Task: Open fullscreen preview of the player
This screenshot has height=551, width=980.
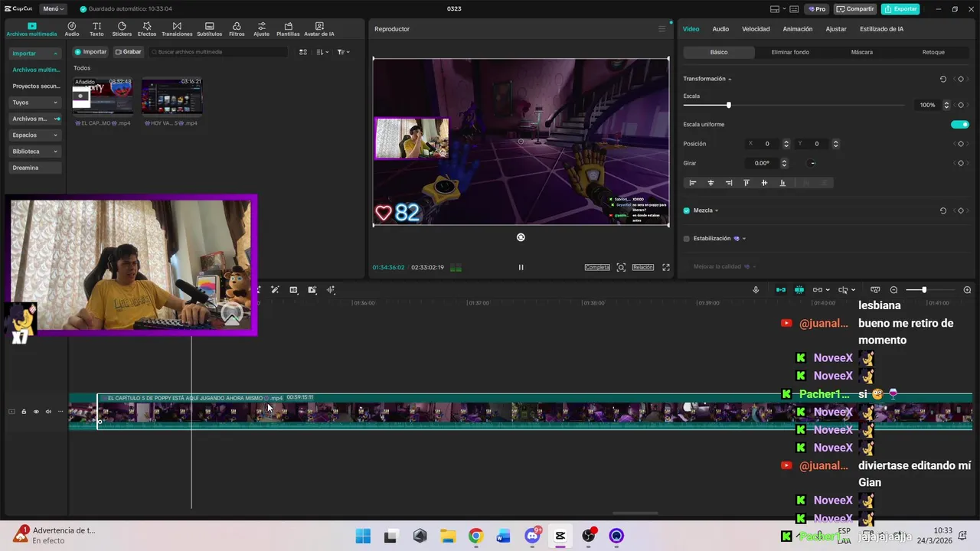Action: tap(666, 267)
